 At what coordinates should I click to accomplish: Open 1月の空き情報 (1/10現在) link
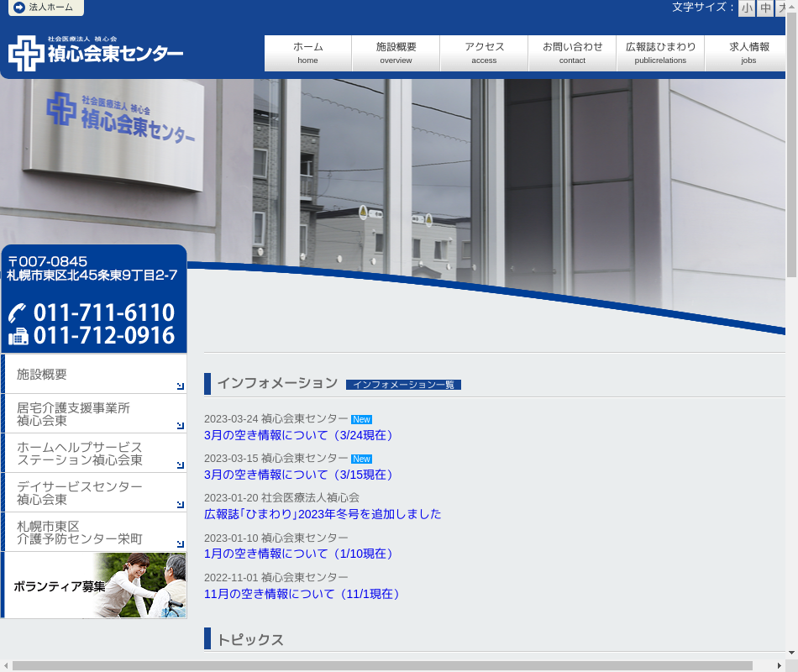pyautogui.click(x=300, y=554)
